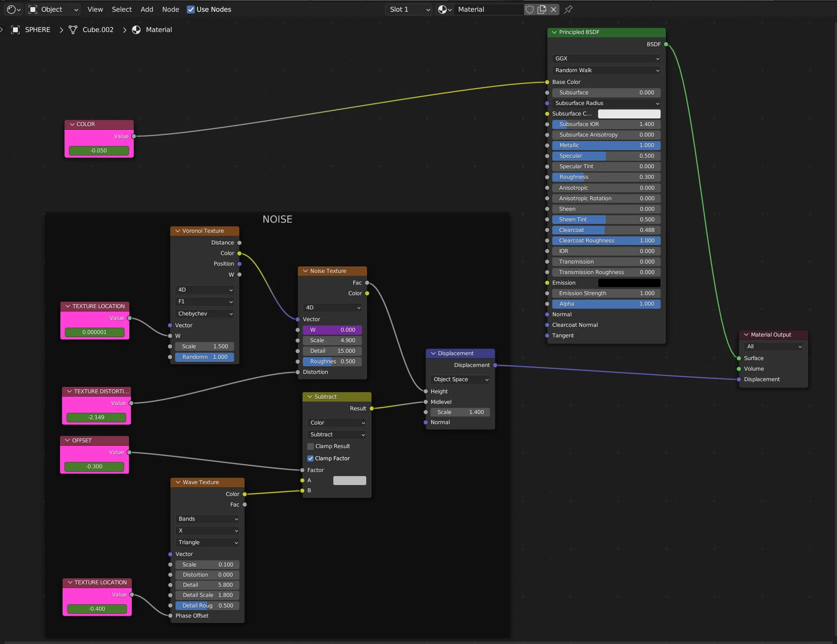Disable the Use Nodes checkbox

pyautogui.click(x=191, y=9)
